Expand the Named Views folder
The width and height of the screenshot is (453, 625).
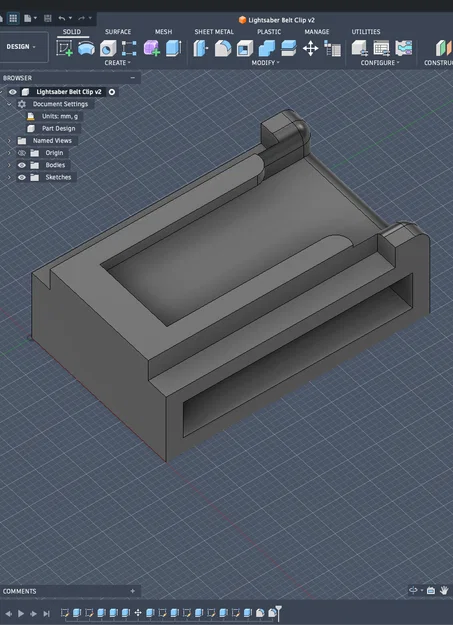9,141
